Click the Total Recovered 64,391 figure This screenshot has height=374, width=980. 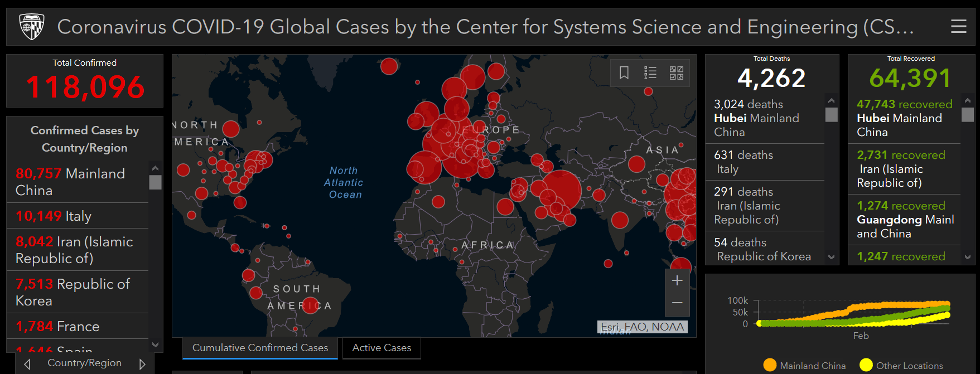pos(910,78)
